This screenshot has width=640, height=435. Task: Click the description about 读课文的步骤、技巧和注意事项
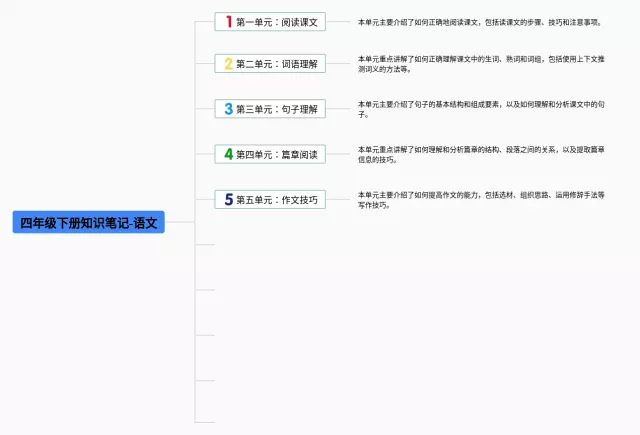480,21
